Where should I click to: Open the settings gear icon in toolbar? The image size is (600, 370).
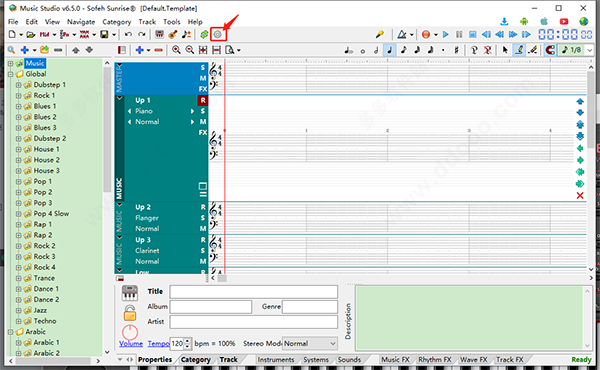pyautogui.click(x=217, y=34)
